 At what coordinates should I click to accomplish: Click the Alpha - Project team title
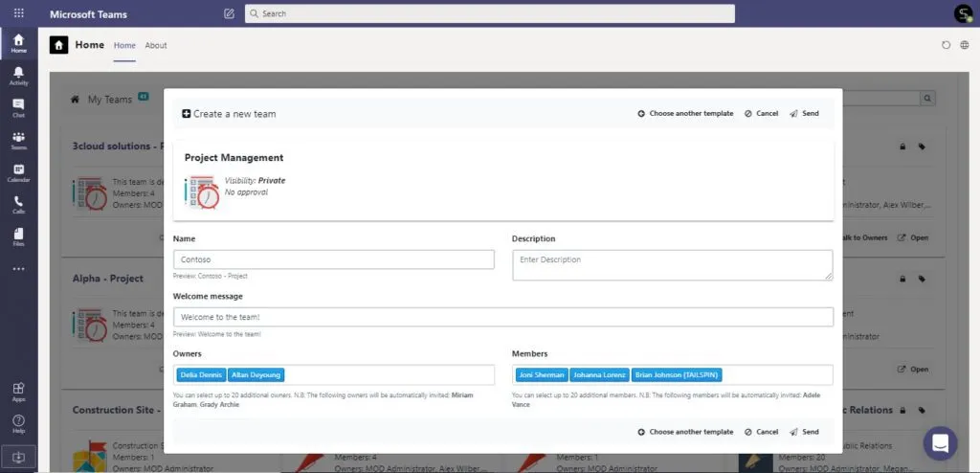pyautogui.click(x=107, y=279)
